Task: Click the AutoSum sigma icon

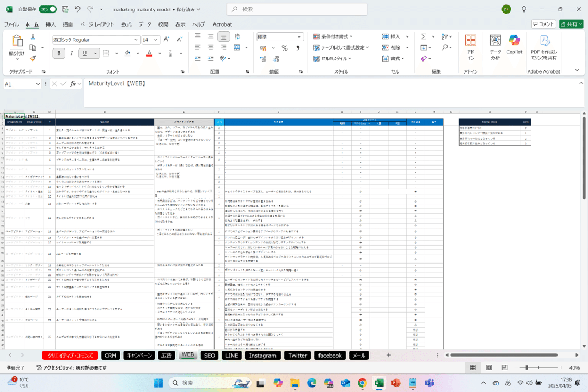Action: click(x=424, y=36)
